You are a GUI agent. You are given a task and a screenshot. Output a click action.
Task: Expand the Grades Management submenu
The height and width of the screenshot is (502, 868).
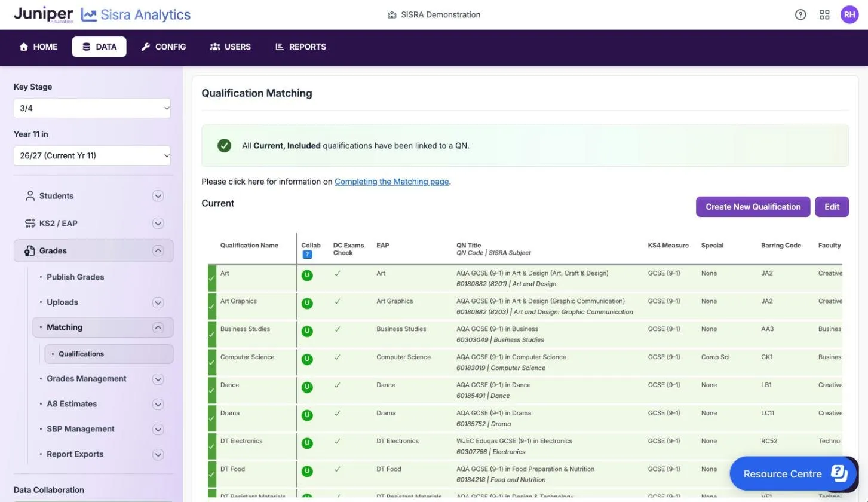(158, 379)
